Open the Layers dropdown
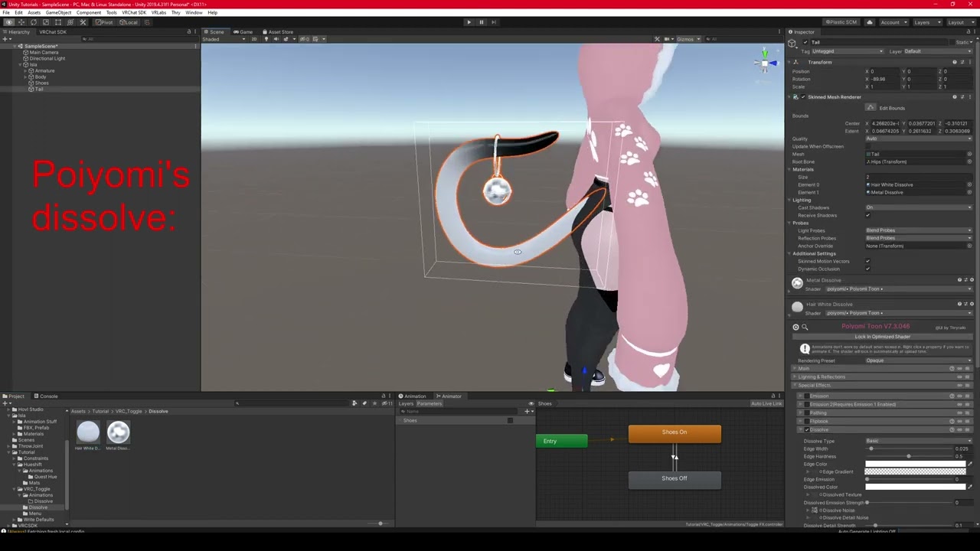The width and height of the screenshot is (980, 551). 927,22
